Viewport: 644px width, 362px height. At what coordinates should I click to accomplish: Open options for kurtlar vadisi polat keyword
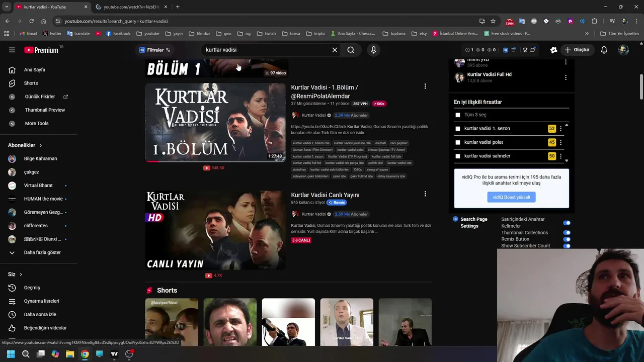[560, 142]
